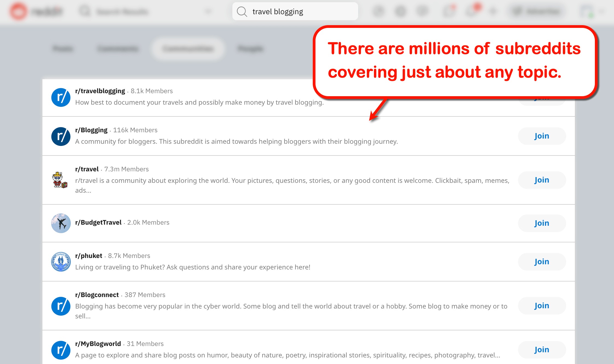Click the r/Blogging community description
614x364 pixels.
pyautogui.click(x=236, y=142)
